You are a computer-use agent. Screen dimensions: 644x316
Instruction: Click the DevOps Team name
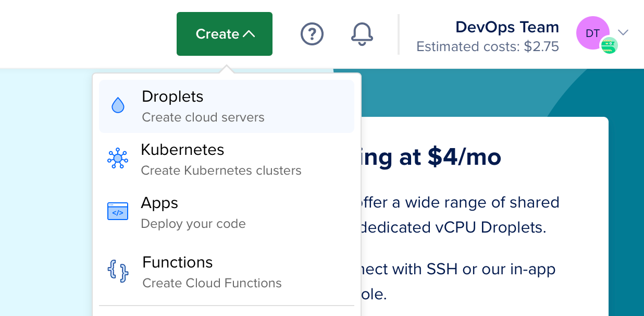point(507,27)
